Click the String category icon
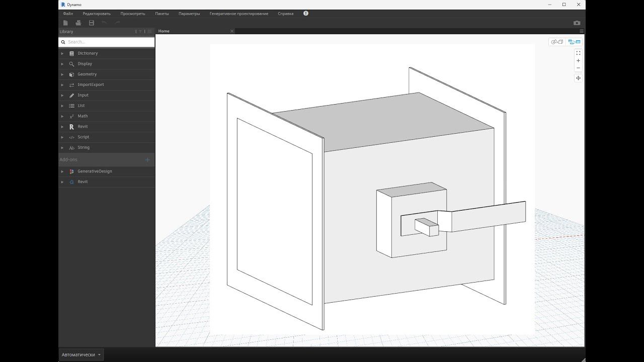Viewport: 644px width, 362px height. tap(71, 148)
